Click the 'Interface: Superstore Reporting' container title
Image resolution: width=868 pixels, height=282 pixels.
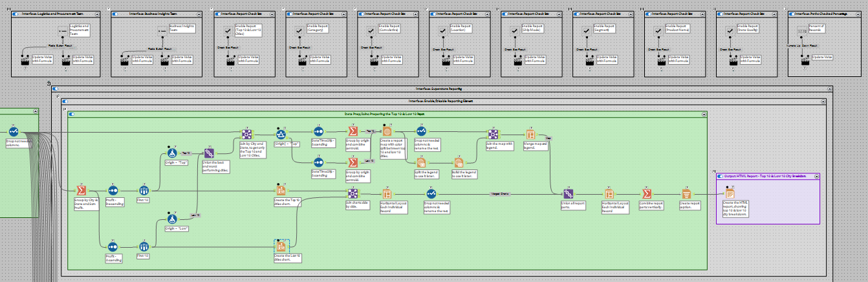tap(439, 89)
